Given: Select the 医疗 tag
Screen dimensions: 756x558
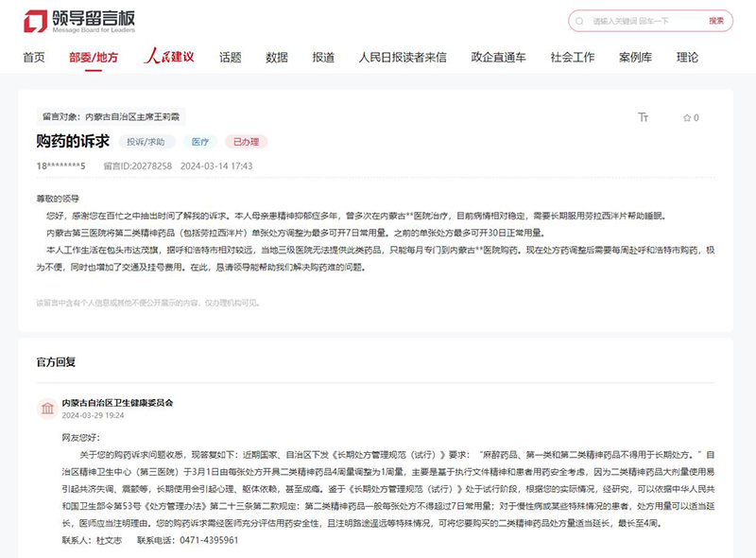Looking at the screenshot, I should point(199,142).
